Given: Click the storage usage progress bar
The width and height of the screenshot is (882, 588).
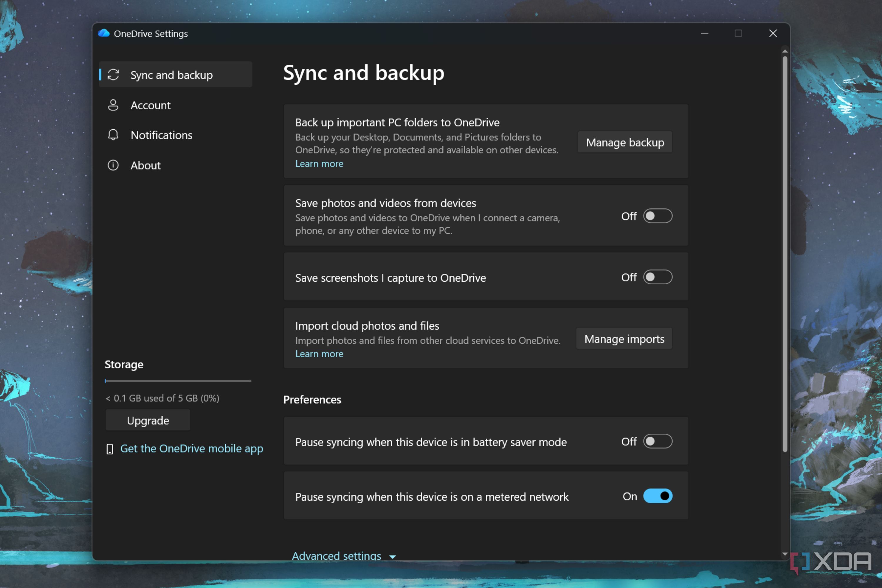Looking at the screenshot, I should [178, 381].
